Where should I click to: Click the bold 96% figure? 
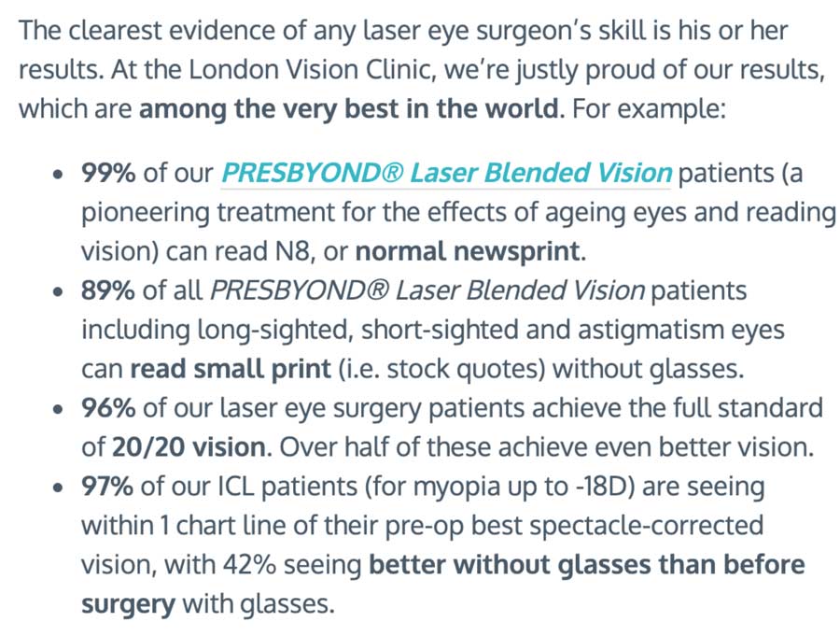pos(107,408)
